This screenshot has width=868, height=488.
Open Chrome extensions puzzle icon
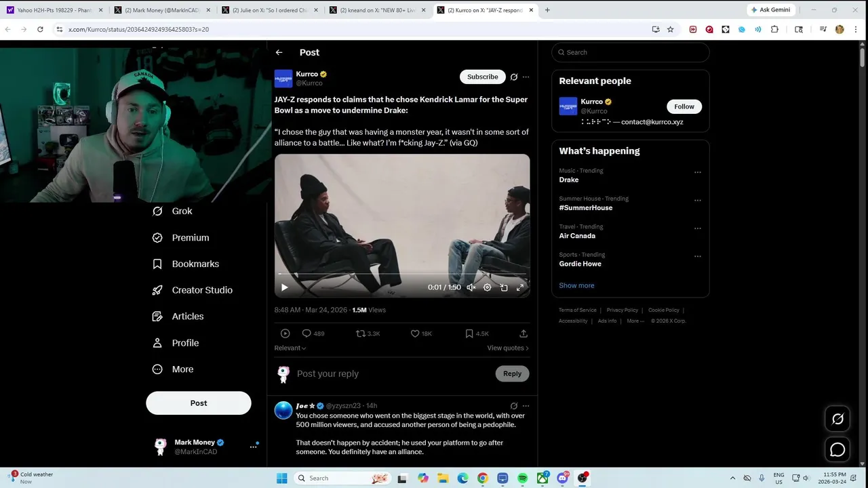pos(774,29)
